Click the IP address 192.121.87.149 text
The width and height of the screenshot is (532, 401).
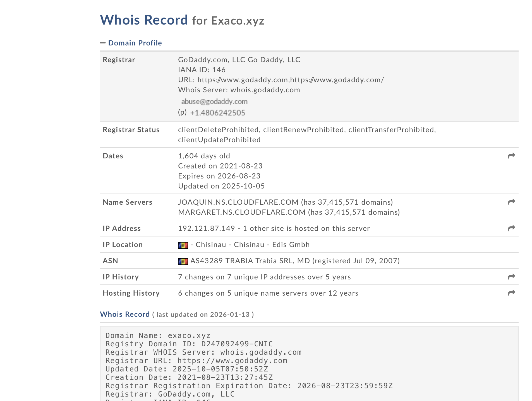(206, 228)
